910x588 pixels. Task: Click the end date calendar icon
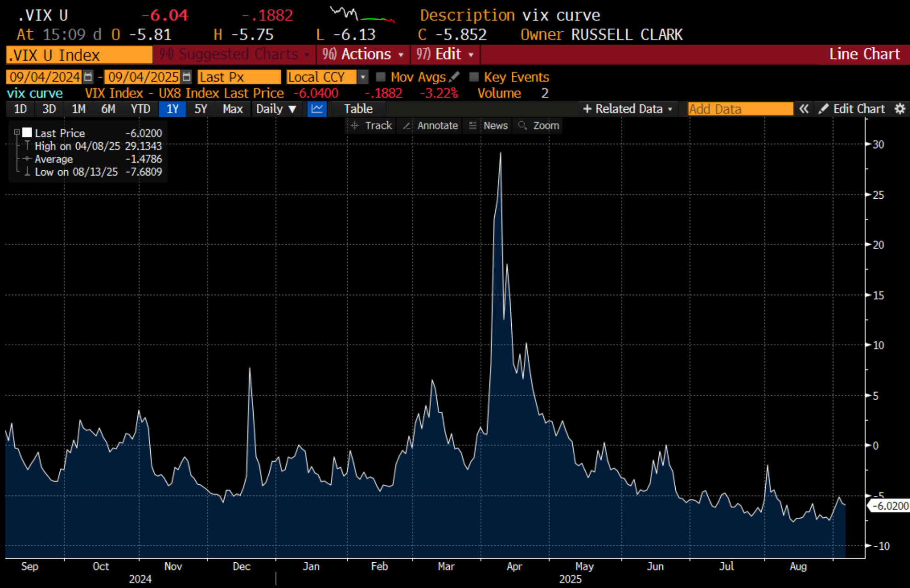(x=186, y=77)
